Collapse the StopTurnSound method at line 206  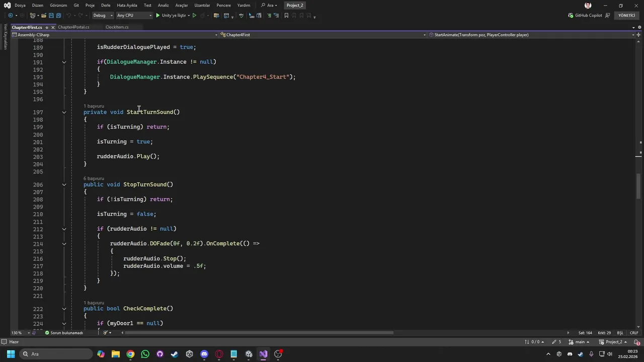click(x=64, y=185)
